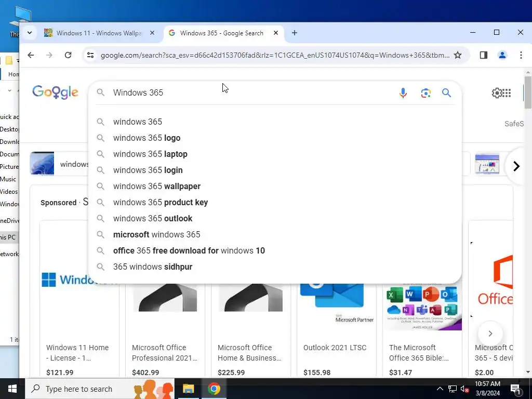Choose 'office 365 free download for windows 10'
This screenshot has width=532, height=399.
click(275, 251)
